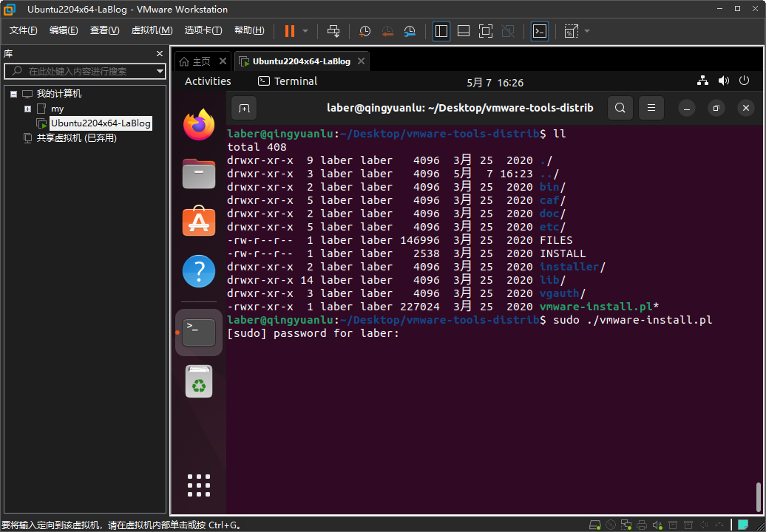Open the Ubuntu Activities overview
This screenshot has height=532, width=766.
[x=208, y=81]
